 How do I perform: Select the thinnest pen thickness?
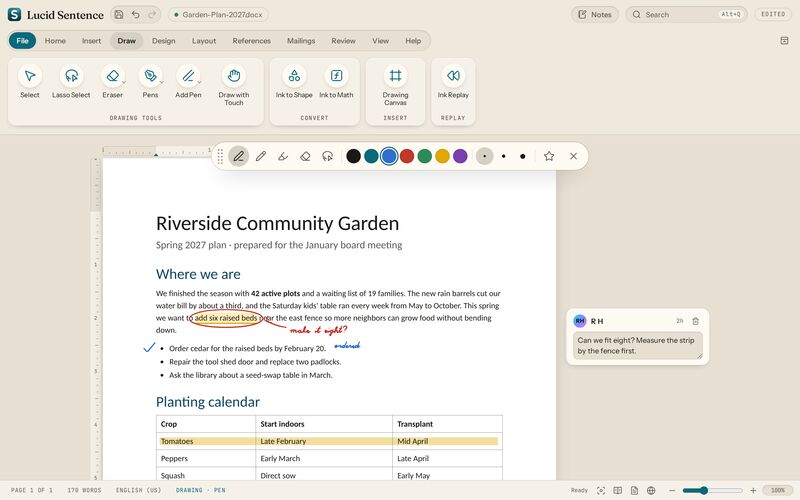tap(485, 156)
